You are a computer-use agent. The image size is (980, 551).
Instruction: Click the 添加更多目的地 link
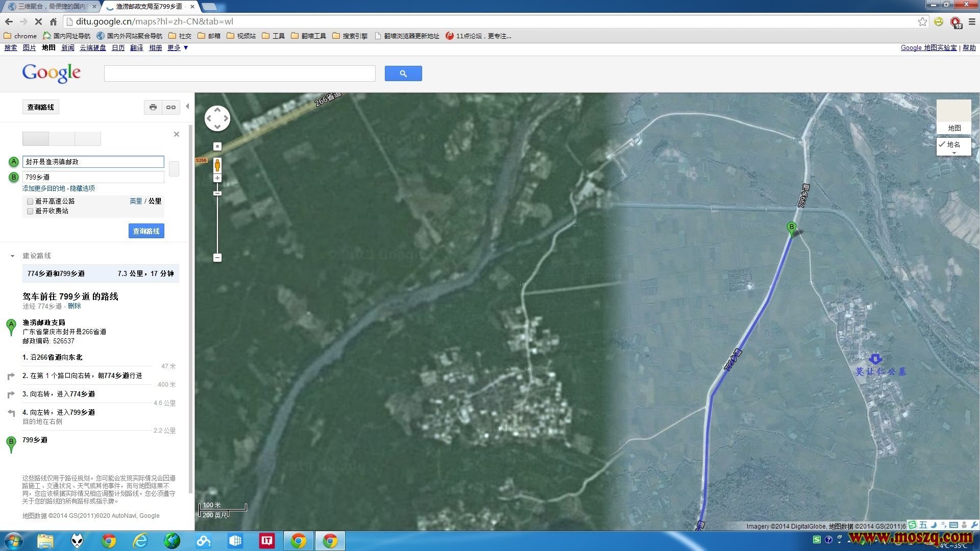click(44, 188)
